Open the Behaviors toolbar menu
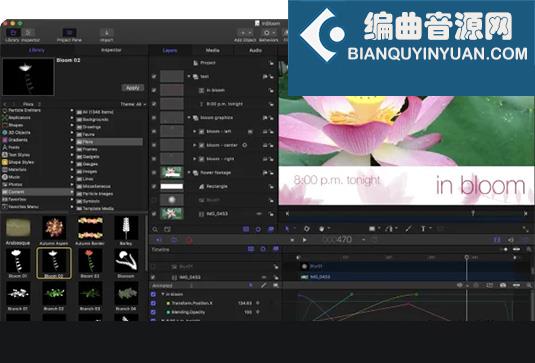The width and height of the screenshot is (535, 363). click(269, 33)
